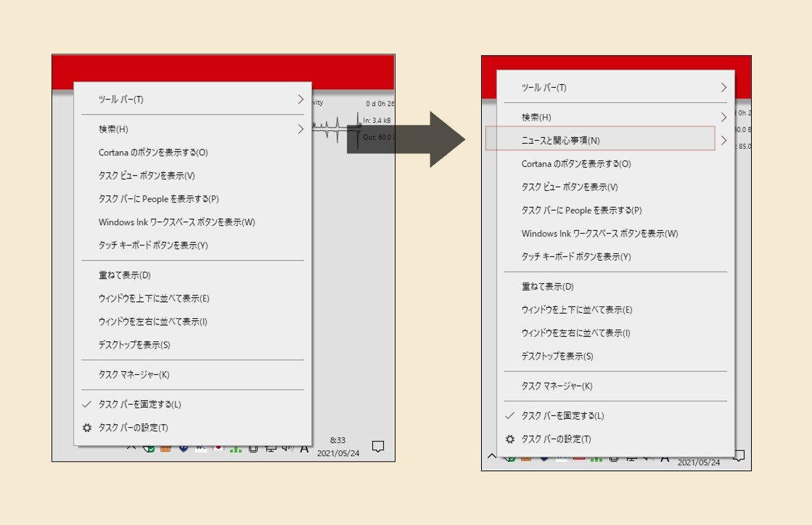Image resolution: width=812 pixels, height=525 pixels.
Task: Expand 検索(H) submenu in left menu
Action: point(192,129)
